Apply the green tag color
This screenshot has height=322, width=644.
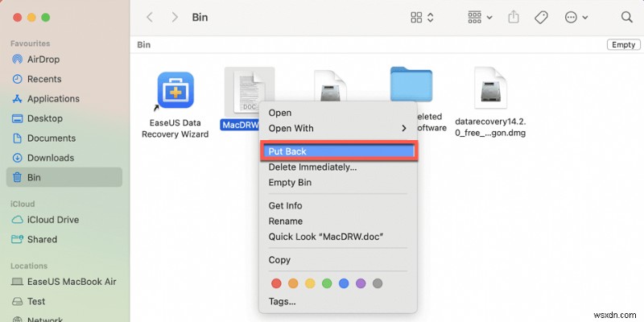327,283
